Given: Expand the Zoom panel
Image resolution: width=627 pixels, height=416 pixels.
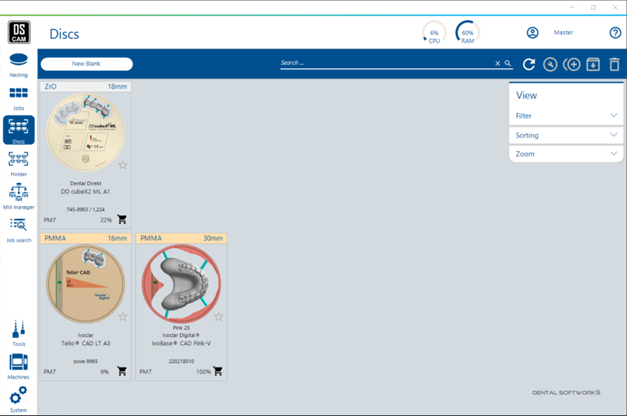Looking at the screenshot, I should pyautogui.click(x=565, y=154).
